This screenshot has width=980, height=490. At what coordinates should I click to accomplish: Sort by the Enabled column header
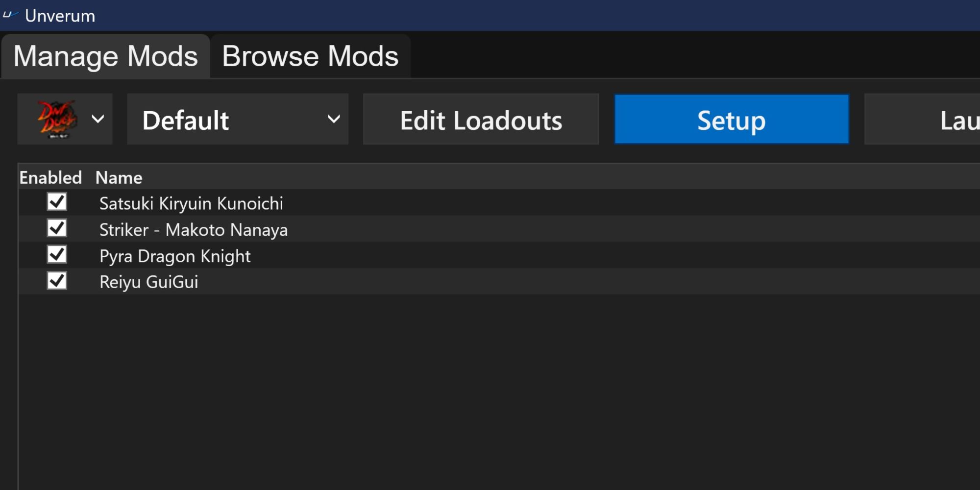pos(50,177)
